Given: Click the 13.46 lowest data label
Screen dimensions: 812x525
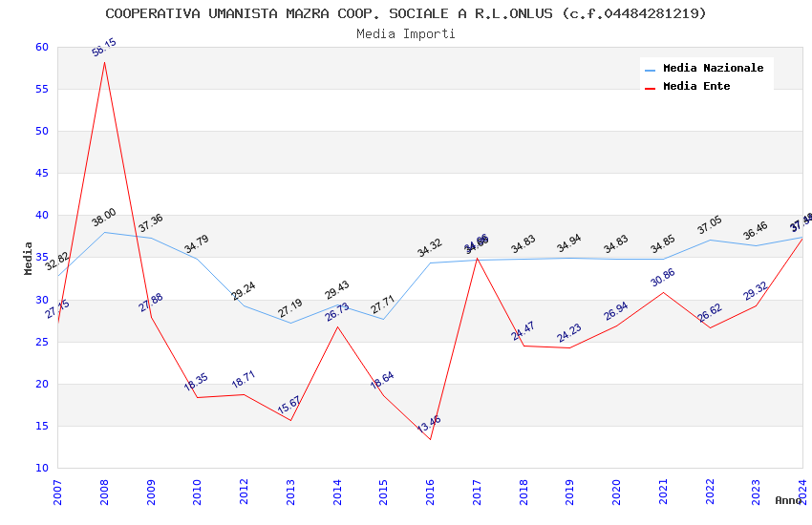Looking at the screenshot, I should [429, 423].
